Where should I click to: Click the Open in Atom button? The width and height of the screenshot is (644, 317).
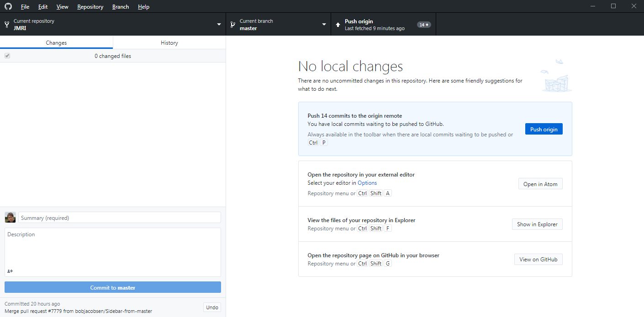pos(540,184)
